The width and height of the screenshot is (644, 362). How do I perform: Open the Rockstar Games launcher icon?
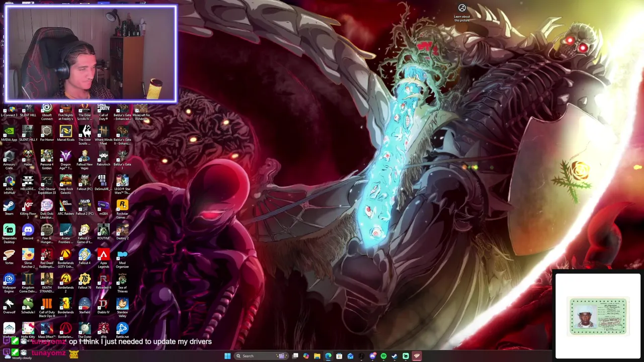click(x=122, y=210)
